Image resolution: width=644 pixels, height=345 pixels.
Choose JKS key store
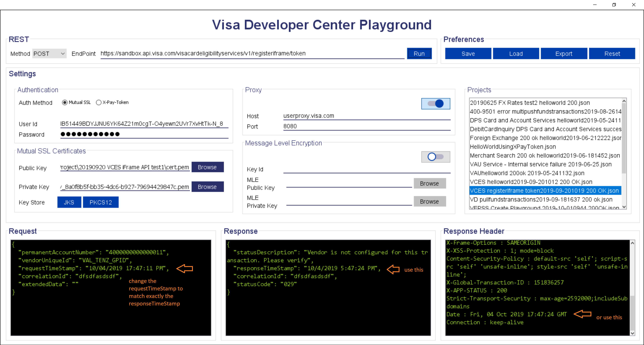click(69, 202)
